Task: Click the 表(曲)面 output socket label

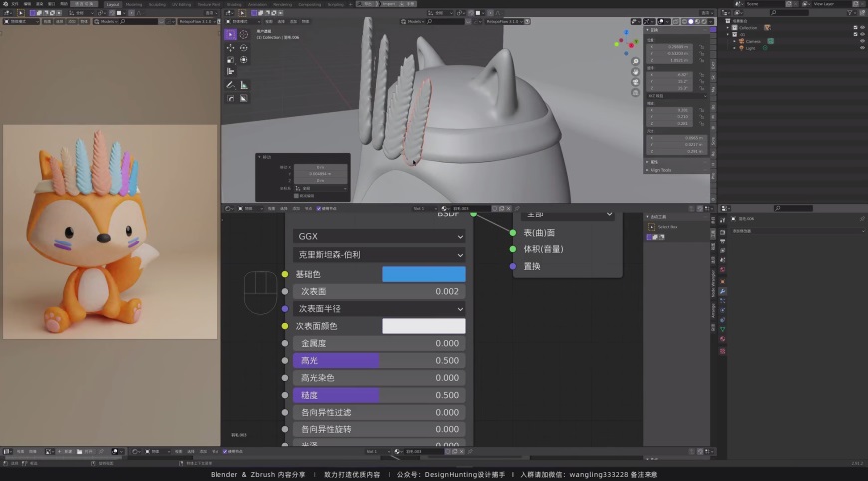Action: click(x=539, y=233)
